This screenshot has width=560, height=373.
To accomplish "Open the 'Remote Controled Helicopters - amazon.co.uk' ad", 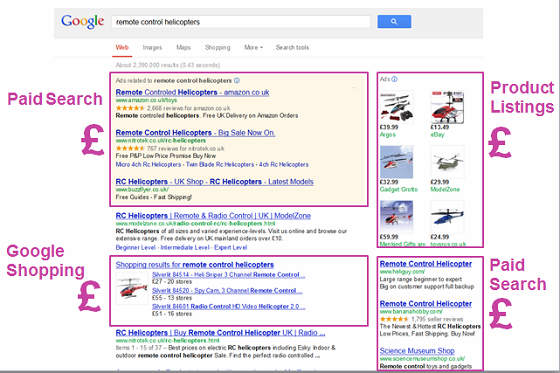I will (192, 92).
